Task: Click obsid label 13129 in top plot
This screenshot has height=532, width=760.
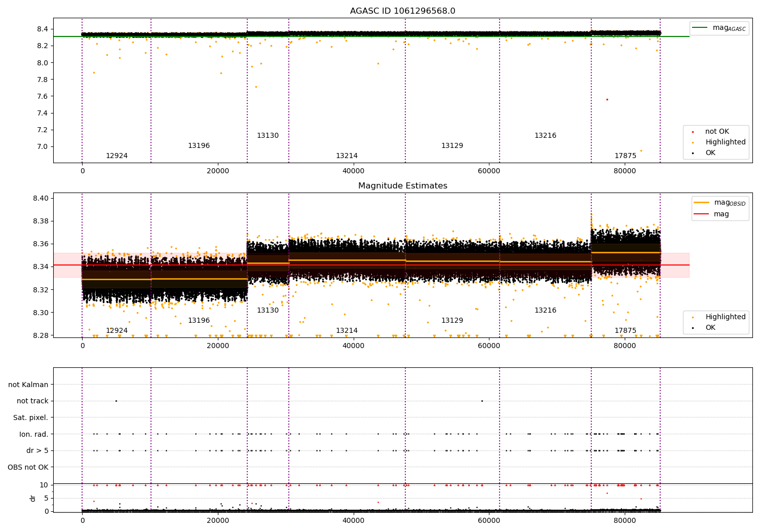Action: point(452,146)
